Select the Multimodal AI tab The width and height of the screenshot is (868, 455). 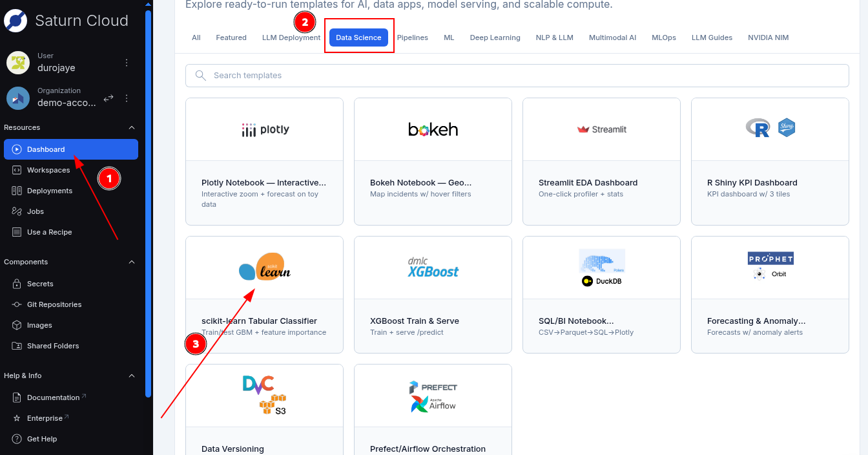613,37
